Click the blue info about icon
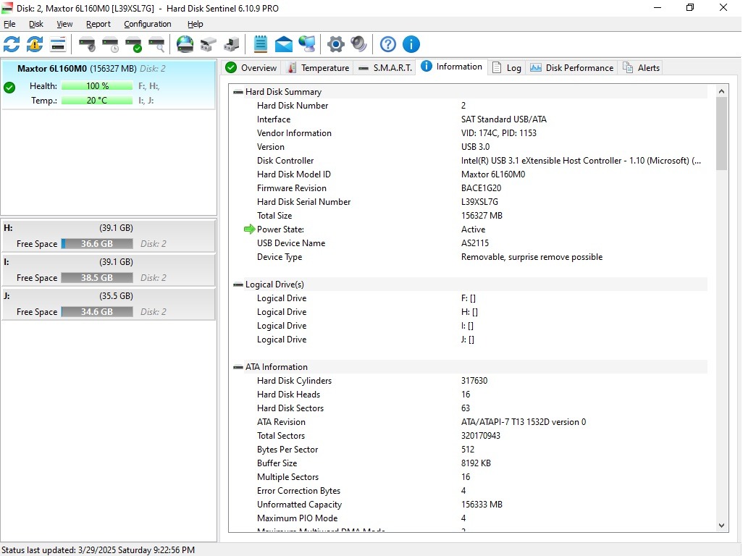 (411, 44)
